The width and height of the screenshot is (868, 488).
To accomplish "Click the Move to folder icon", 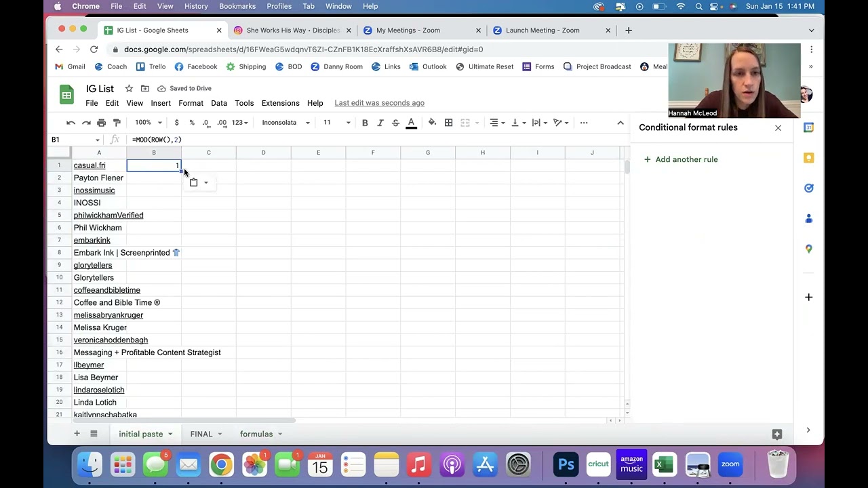I will pyautogui.click(x=145, y=89).
